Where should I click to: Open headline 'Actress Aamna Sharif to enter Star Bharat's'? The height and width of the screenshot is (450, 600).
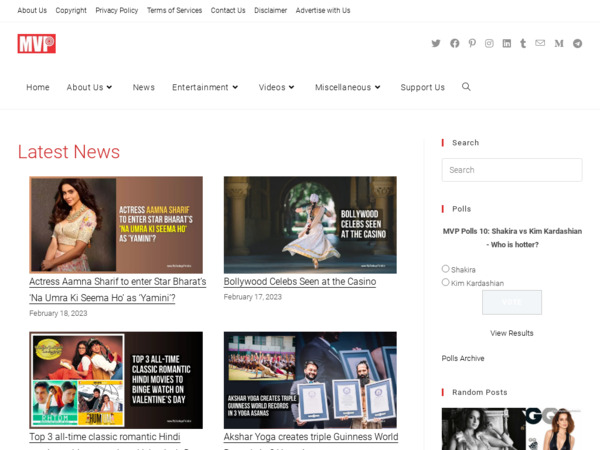tap(118, 282)
